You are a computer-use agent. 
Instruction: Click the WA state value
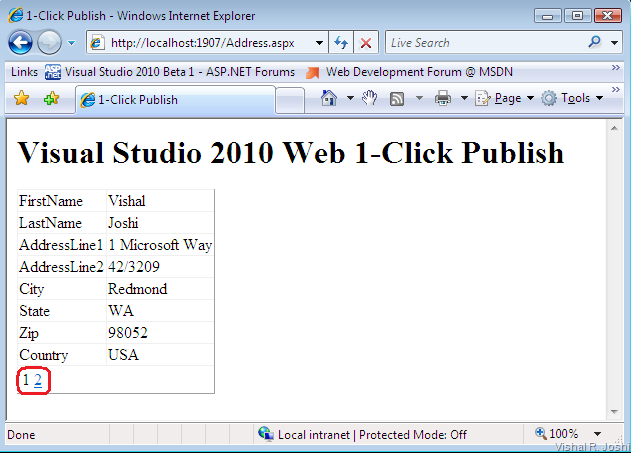click(121, 311)
